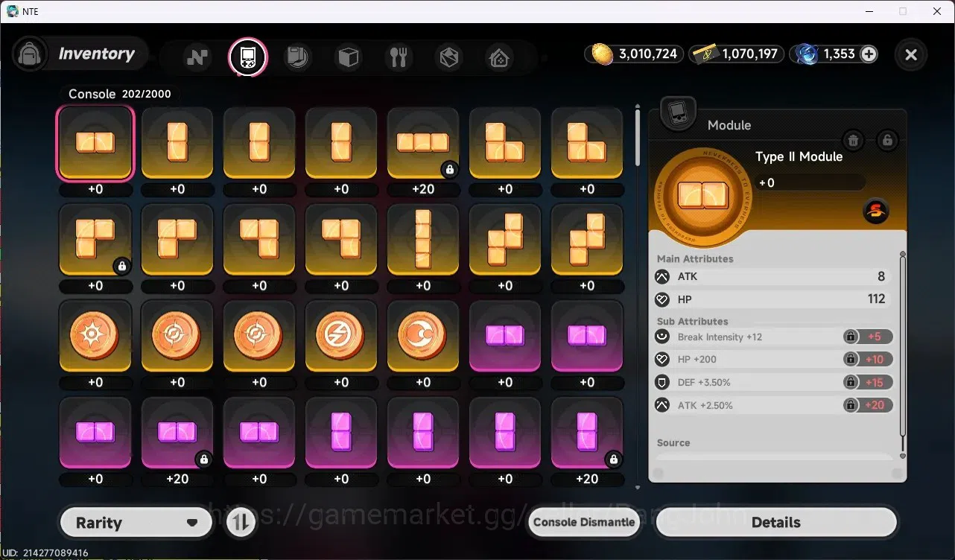Click the 'Console 202/2000' counter text
The image size is (955, 560).
[x=120, y=94]
